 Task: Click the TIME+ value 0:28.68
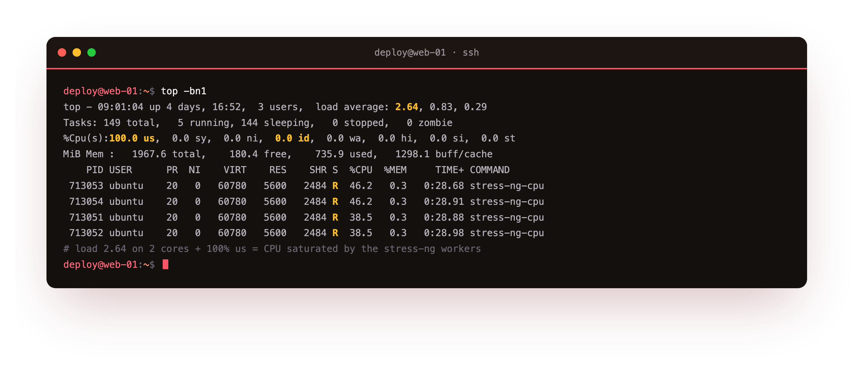(x=444, y=186)
